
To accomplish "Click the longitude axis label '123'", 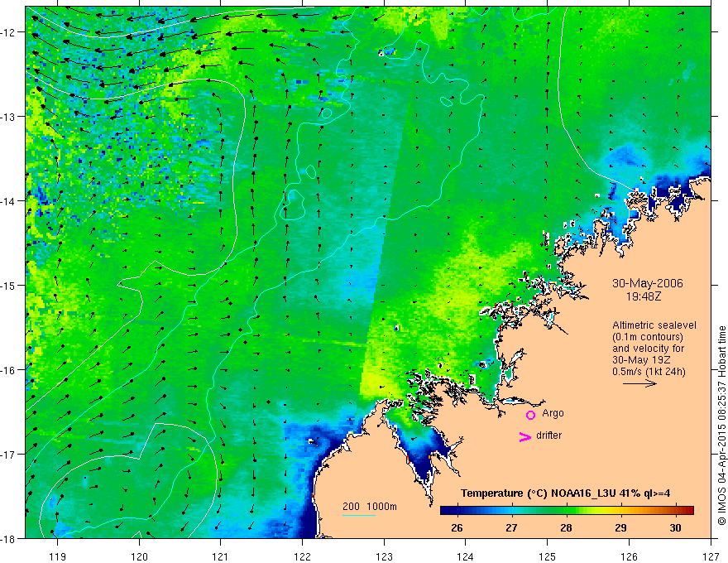I will pyautogui.click(x=384, y=556).
